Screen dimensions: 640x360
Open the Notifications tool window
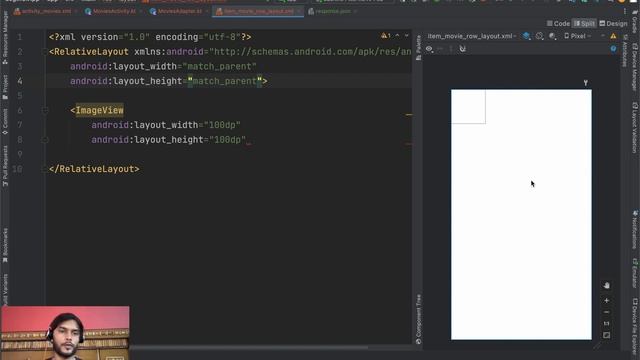point(635,230)
